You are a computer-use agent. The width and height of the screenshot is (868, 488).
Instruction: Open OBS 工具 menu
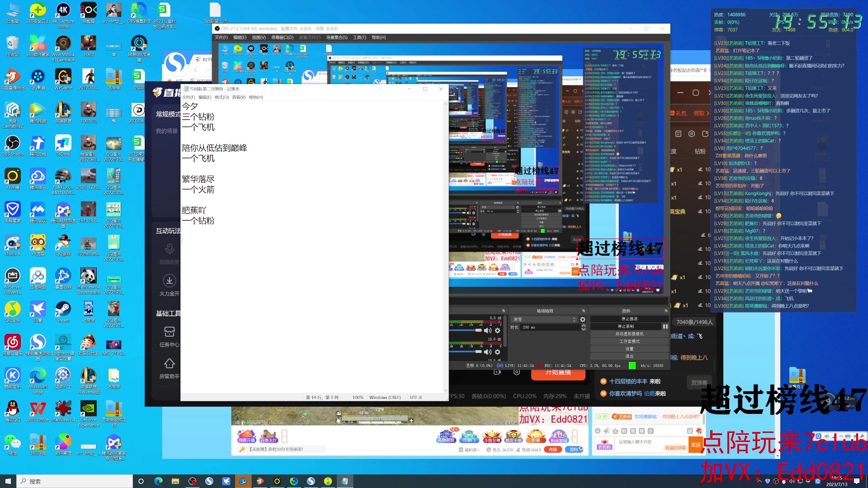(359, 38)
